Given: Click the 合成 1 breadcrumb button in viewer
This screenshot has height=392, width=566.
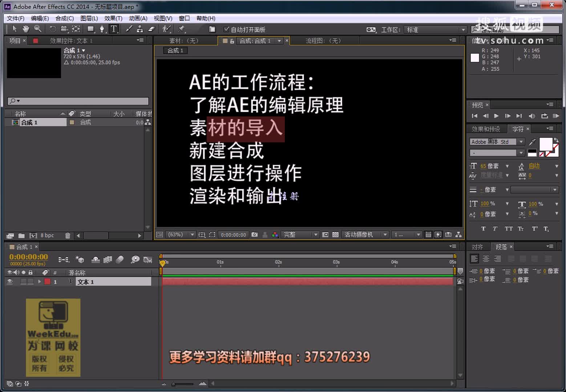Looking at the screenshot, I should coord(175,50).
